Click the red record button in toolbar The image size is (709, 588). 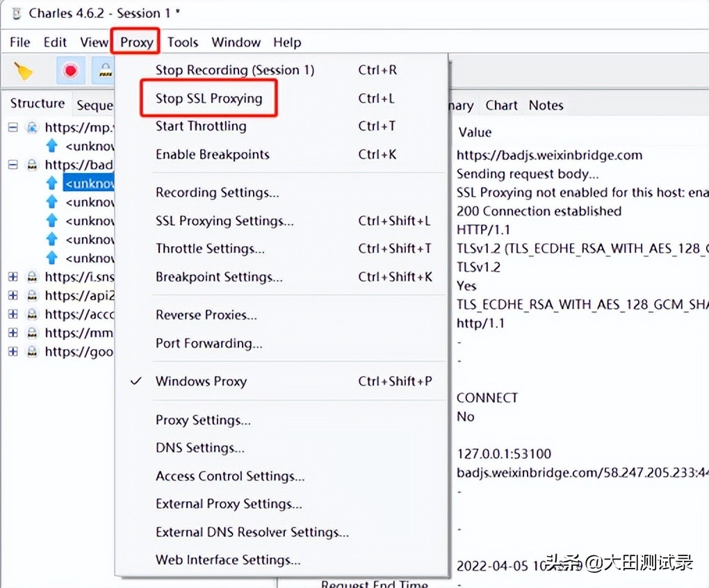pyautogui.click(x=70, y=70)
